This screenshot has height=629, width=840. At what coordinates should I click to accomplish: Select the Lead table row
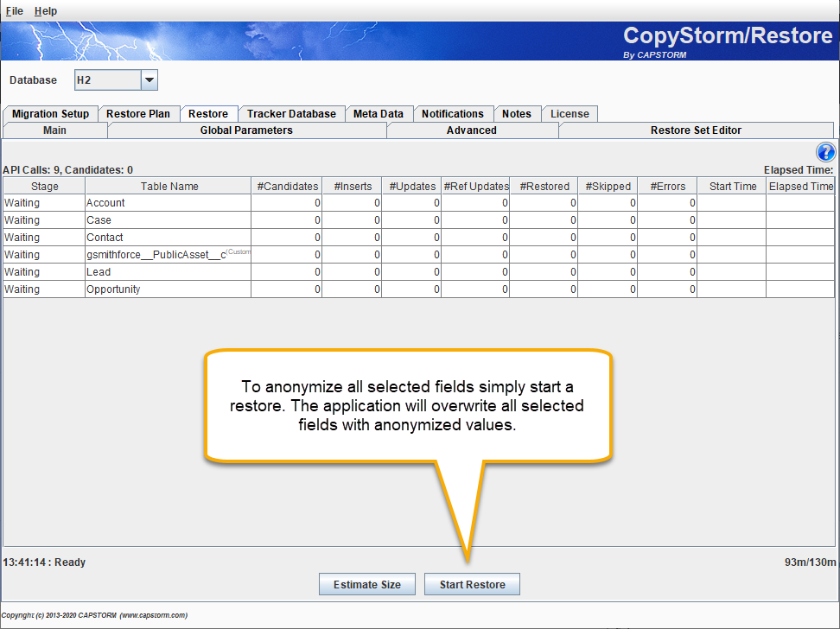419,271
